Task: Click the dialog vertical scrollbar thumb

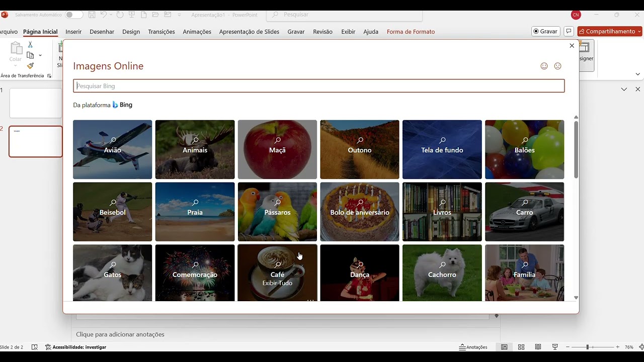Action: 576,149
